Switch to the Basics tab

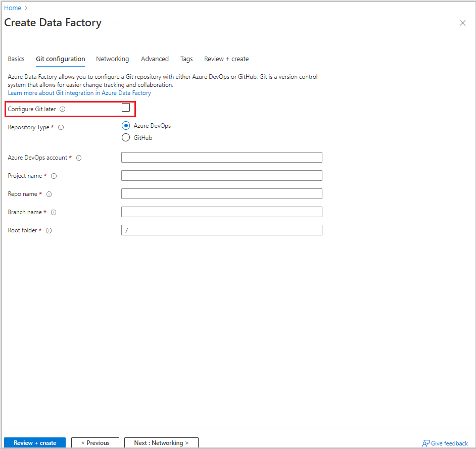(x=16, y=59)
